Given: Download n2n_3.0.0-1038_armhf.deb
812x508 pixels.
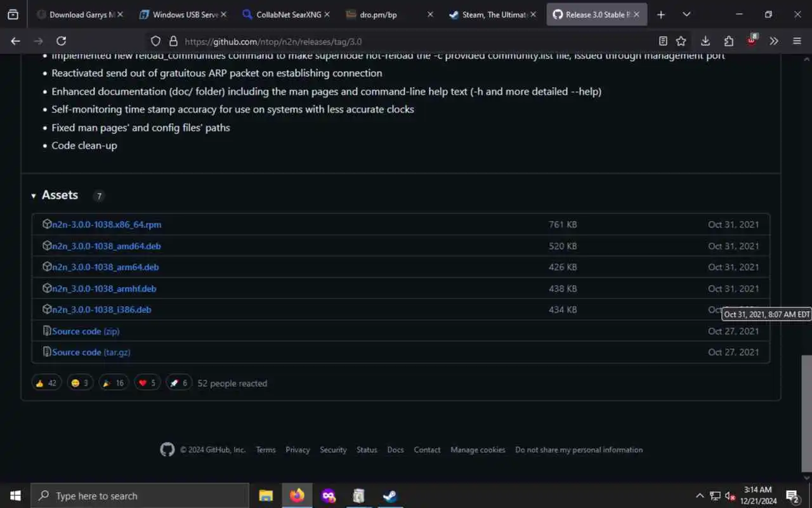Looking at the screenshot, I should [x=104, y=289].
